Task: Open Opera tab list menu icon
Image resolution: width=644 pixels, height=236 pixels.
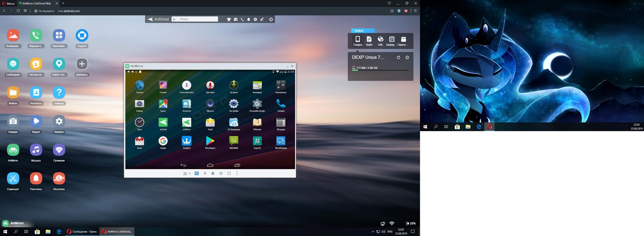Action: (x=389, y=3)
